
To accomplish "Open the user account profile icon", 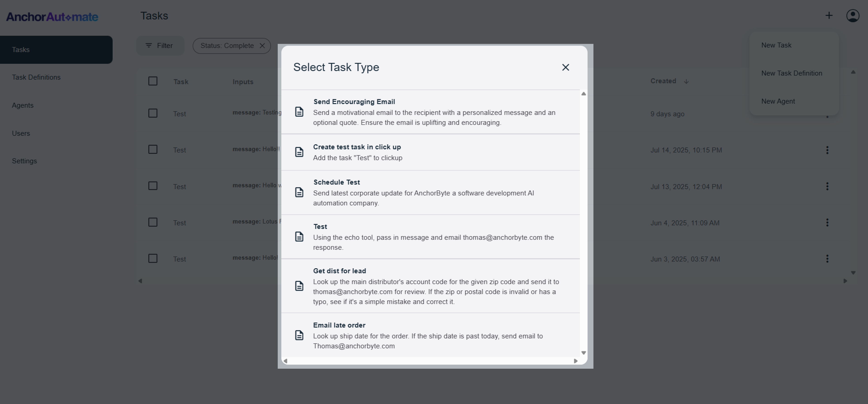I will click(852, 16).
